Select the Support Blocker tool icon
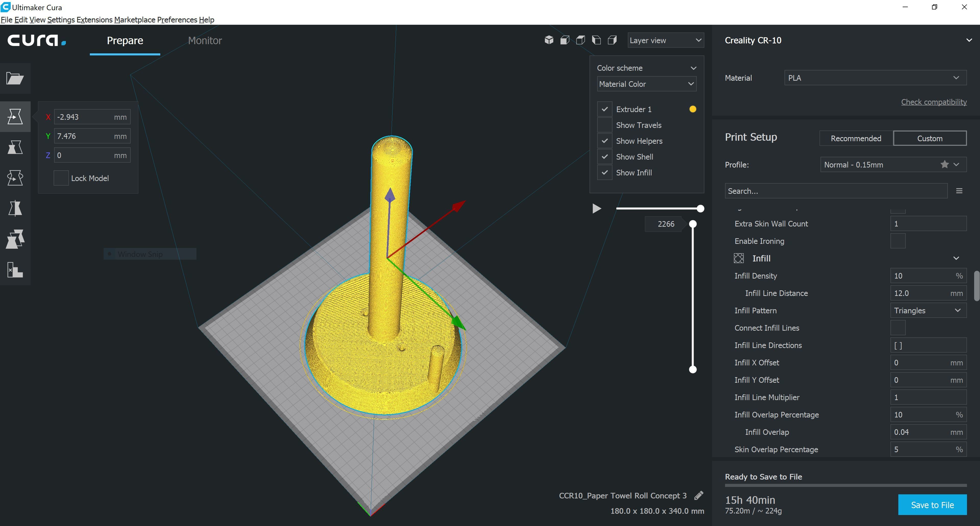 15,269
